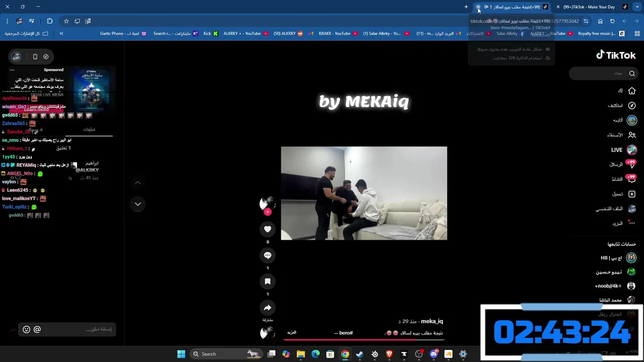Open Brave browser from the taskbar

point(389,354)
